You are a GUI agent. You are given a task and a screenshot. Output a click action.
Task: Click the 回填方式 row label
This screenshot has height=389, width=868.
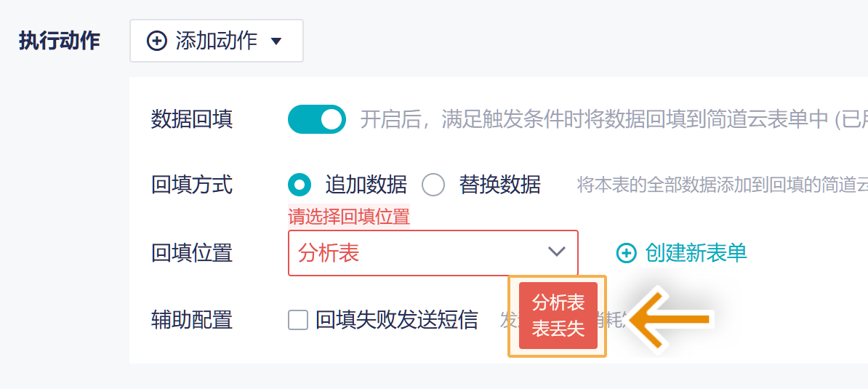point(192,185)
